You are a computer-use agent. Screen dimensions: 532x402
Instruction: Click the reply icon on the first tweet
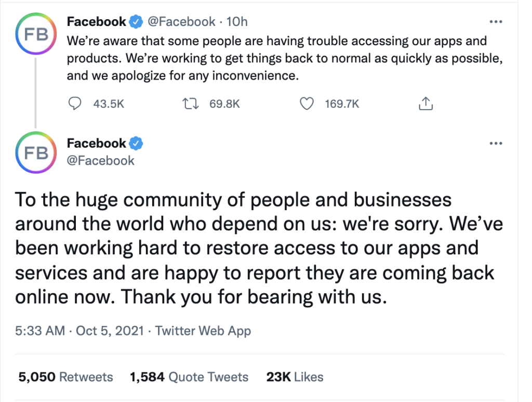[76, 104]
